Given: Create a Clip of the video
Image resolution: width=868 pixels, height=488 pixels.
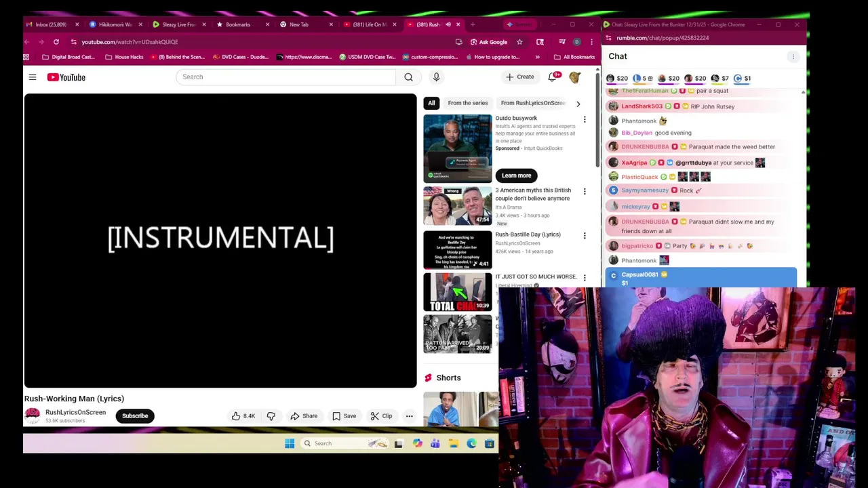Looking at the screenshot, I should click(381, 416).
